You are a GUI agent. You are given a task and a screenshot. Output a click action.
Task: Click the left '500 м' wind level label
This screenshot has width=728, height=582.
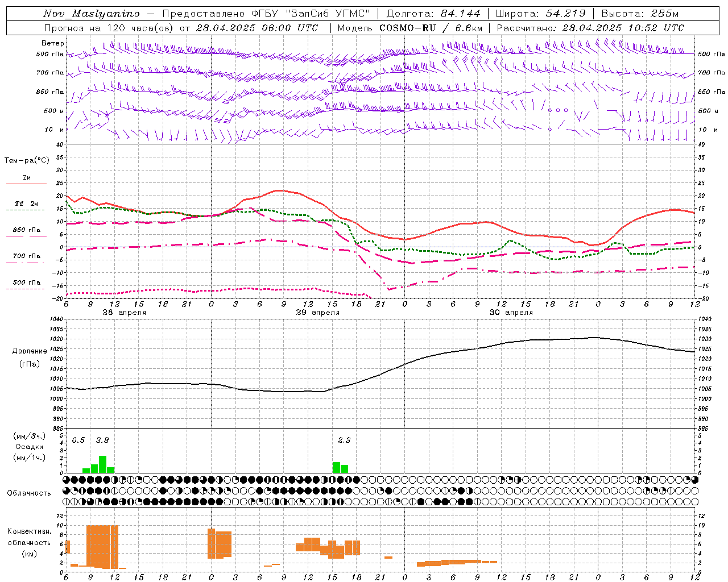(54, 111)
